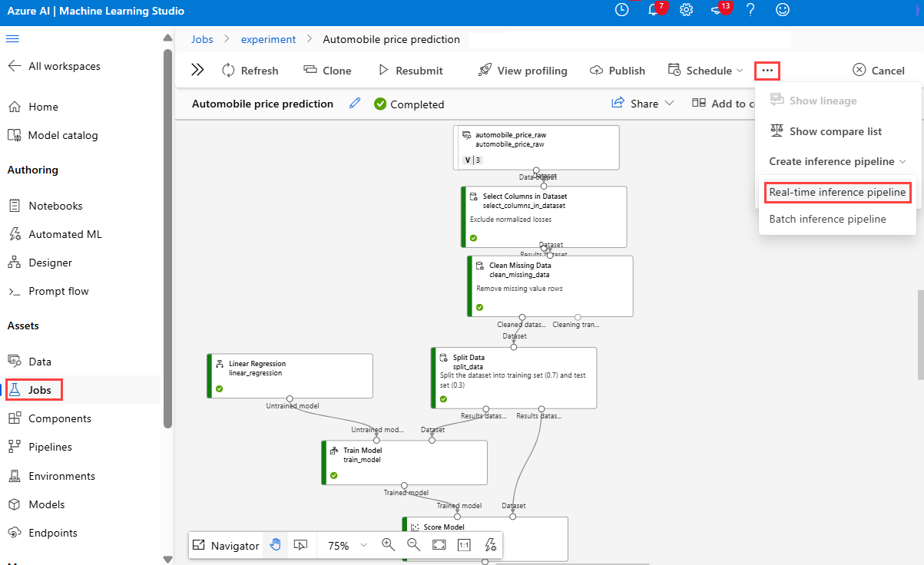924x565 pixels.
Task: Click the fit to screen icon
Action: coord(439,545)
